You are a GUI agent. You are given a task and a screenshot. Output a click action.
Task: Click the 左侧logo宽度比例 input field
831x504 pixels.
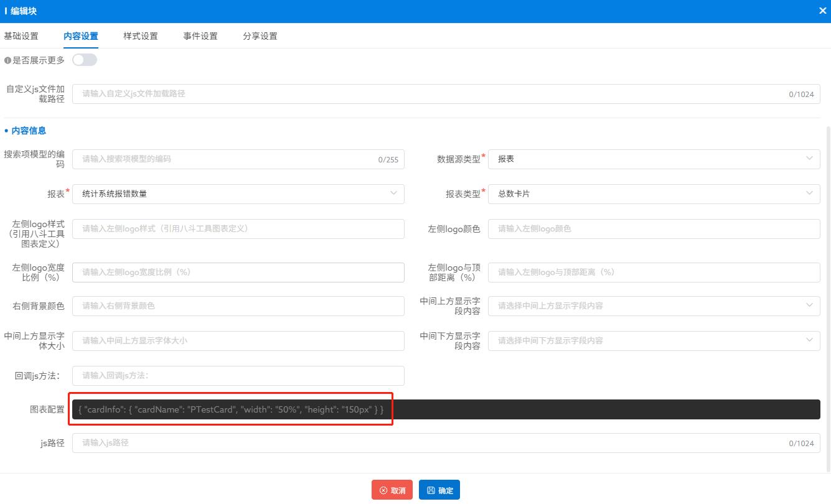click(x=238, y=272)
